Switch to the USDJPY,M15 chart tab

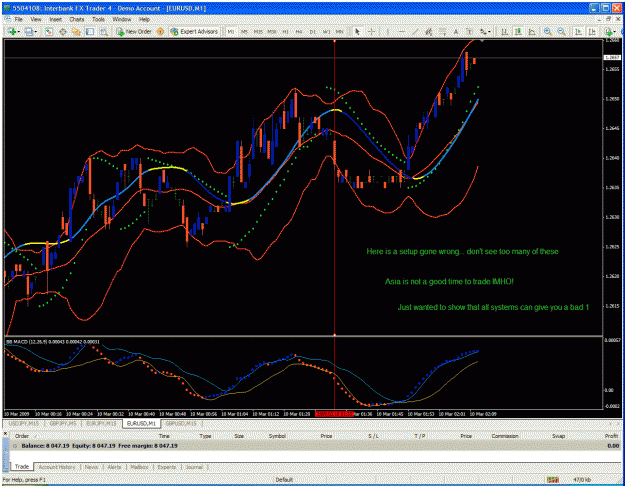[x=24, y=423]
